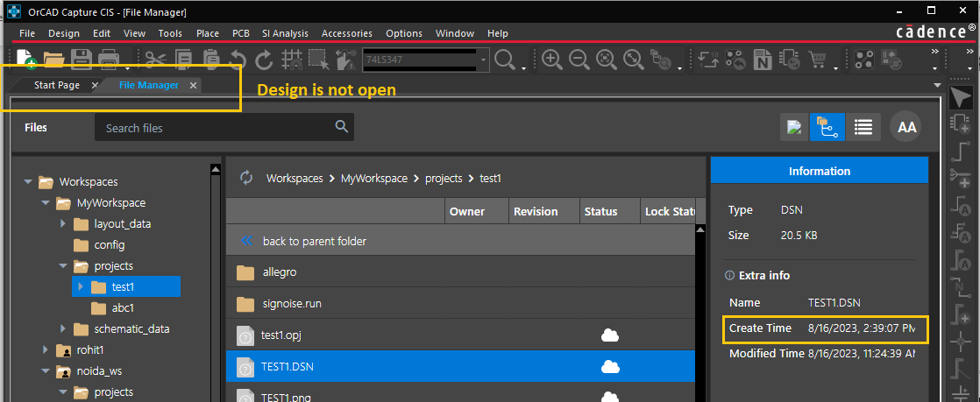The image size is (980, 402).
Task: Click the scissors Cut icon
Action: click(155, 60)
